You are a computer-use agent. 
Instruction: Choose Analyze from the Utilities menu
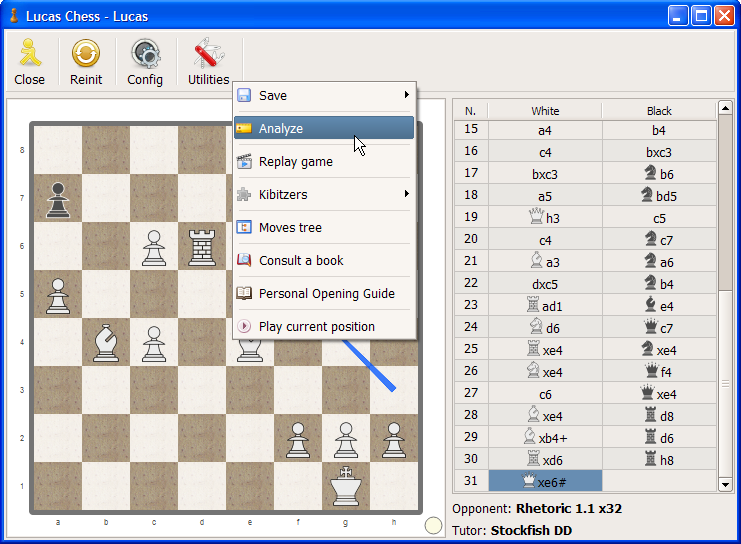pyautogui.click(x=324, y=128)
